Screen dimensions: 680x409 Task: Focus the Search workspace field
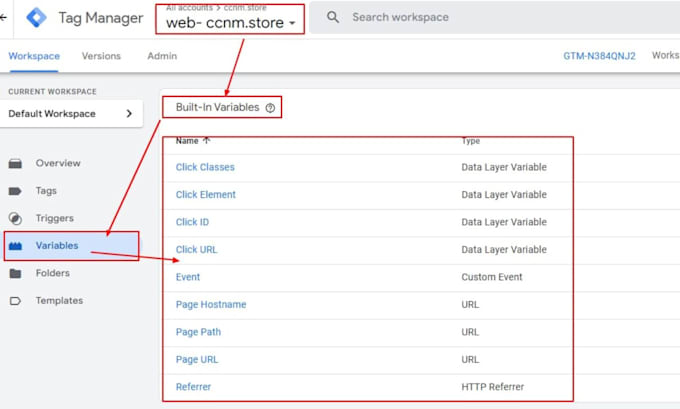pos(494,17)
